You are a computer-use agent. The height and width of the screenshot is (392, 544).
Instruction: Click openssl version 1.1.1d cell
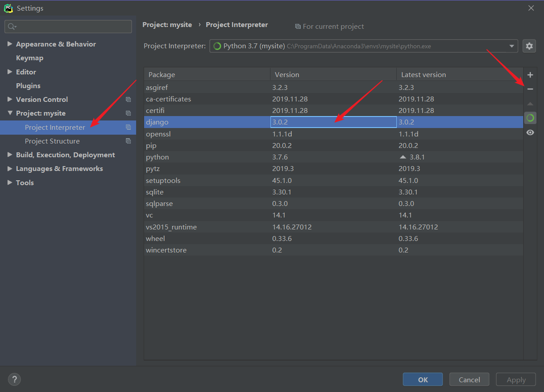pyautogui.click(x=333, y=134)
